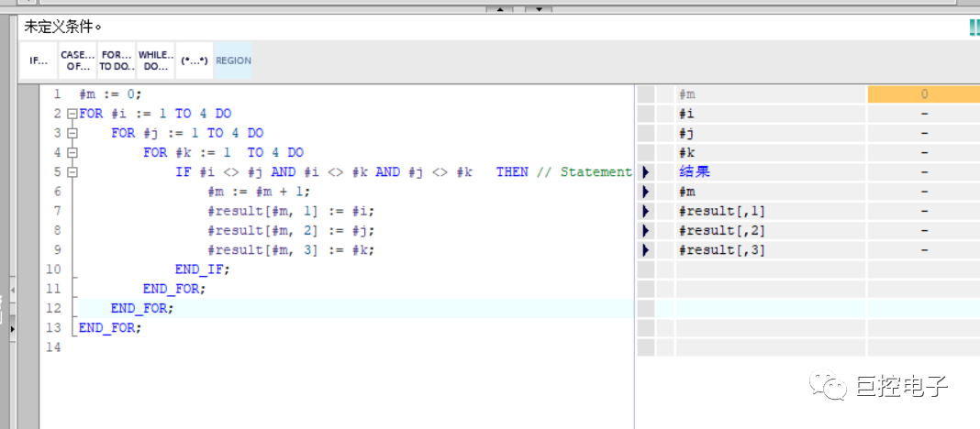The width and height of the screenshot is (980, 429).
Task: Click line number 1 in the gutter
Action: pyautogui.click(x=57, y=94)
